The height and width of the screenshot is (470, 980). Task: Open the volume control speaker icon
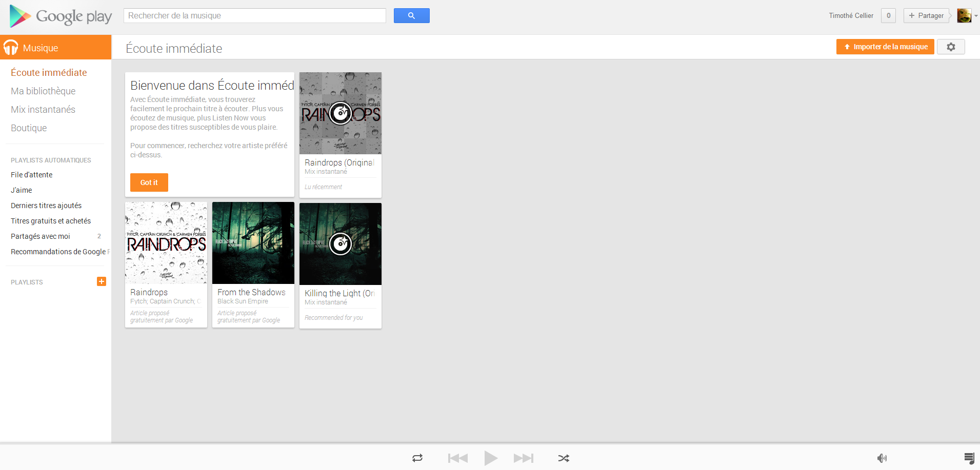(882, 458)
